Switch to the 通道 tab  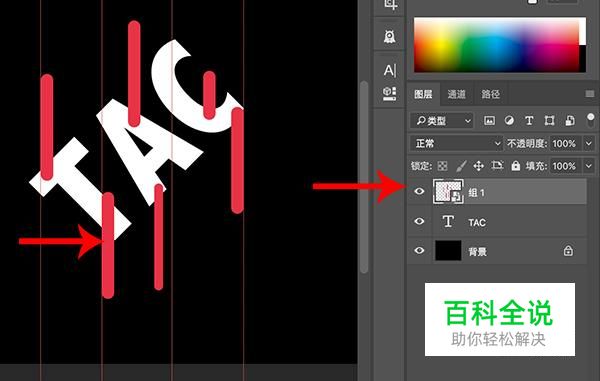pos(457,94)
